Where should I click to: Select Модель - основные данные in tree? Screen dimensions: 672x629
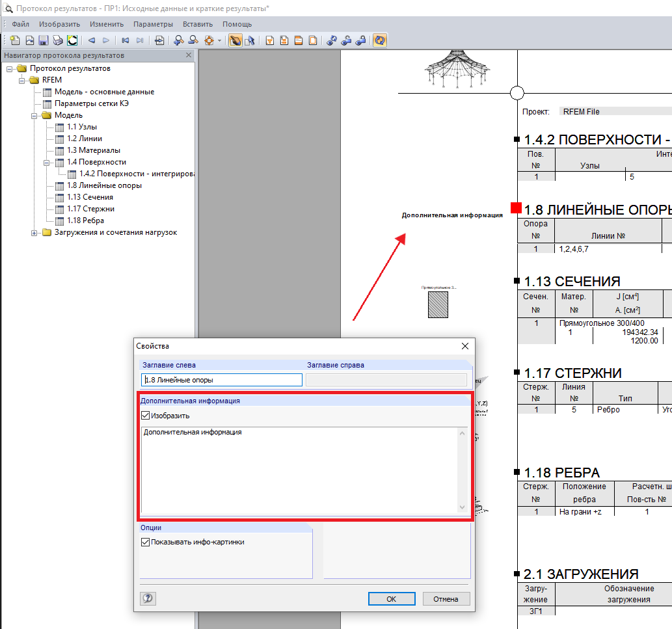pos(104,92)
